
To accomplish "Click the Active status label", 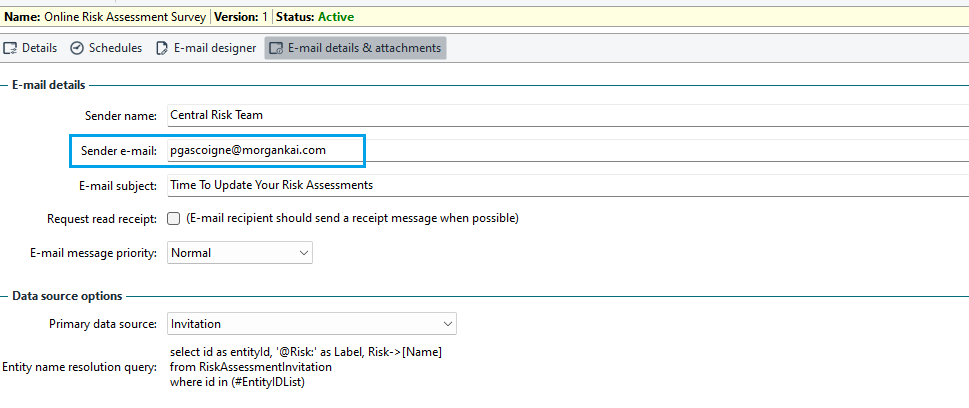I will pos(336,17).
